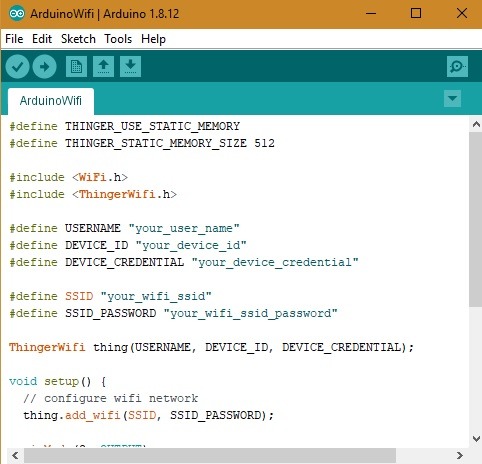Click the vertical scrollbar thumb

tap(475, 219)
